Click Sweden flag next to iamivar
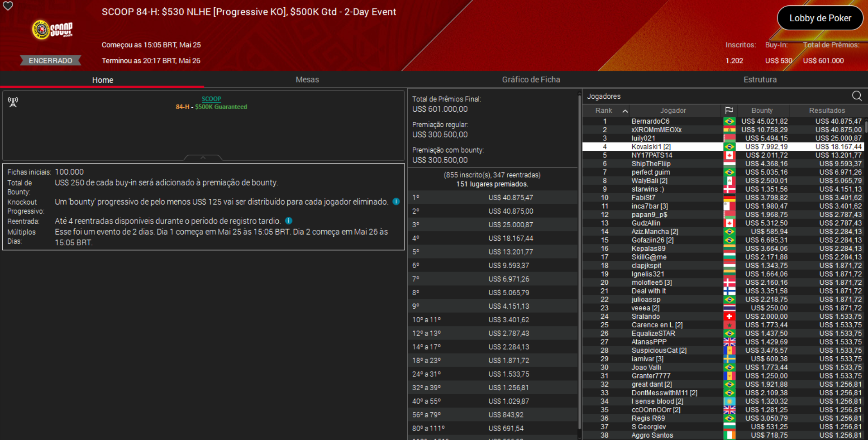Viewport: 868px width, 440px height. (x=729, y=359)
